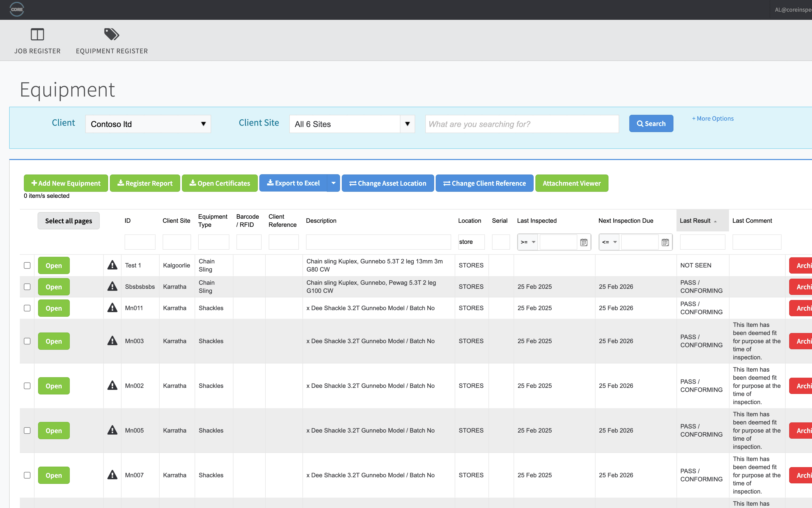
Task: Tick the checkbox for Mn007 row
Action: [27, 475]
